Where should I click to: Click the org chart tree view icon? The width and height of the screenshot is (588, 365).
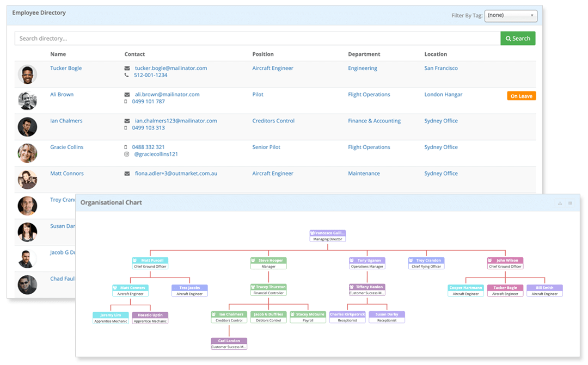coord(560,203)
